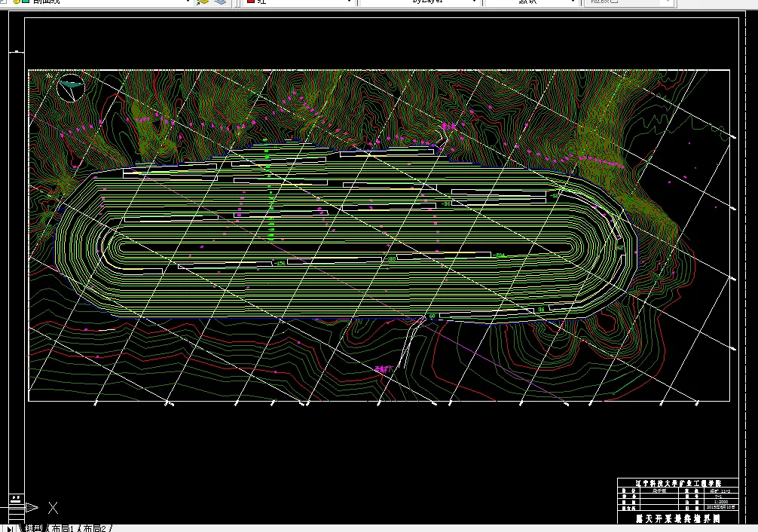Viewport: 758px width, 532px height.
Task: Switch to the 布局1 layout tab
Action: click(63, 528)
